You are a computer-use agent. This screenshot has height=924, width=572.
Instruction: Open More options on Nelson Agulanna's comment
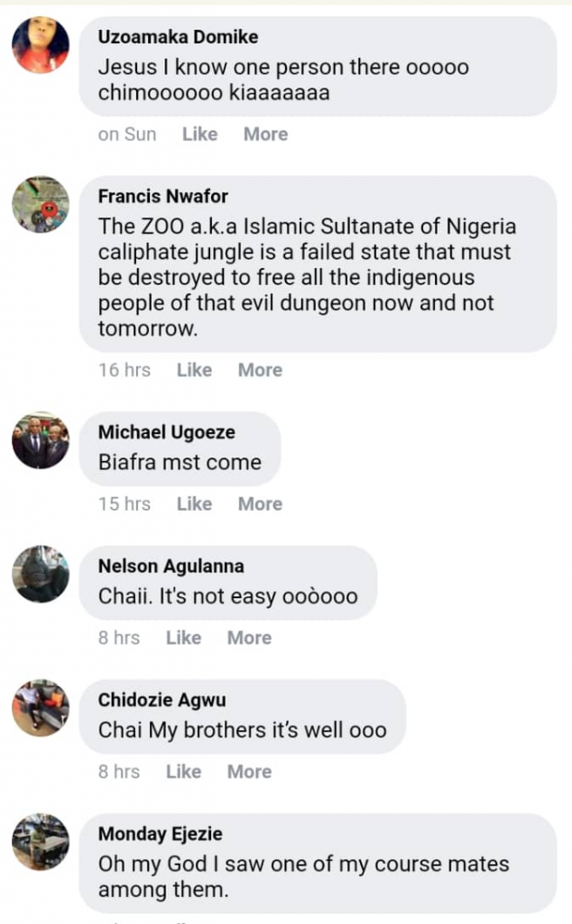tap(249, 638)
